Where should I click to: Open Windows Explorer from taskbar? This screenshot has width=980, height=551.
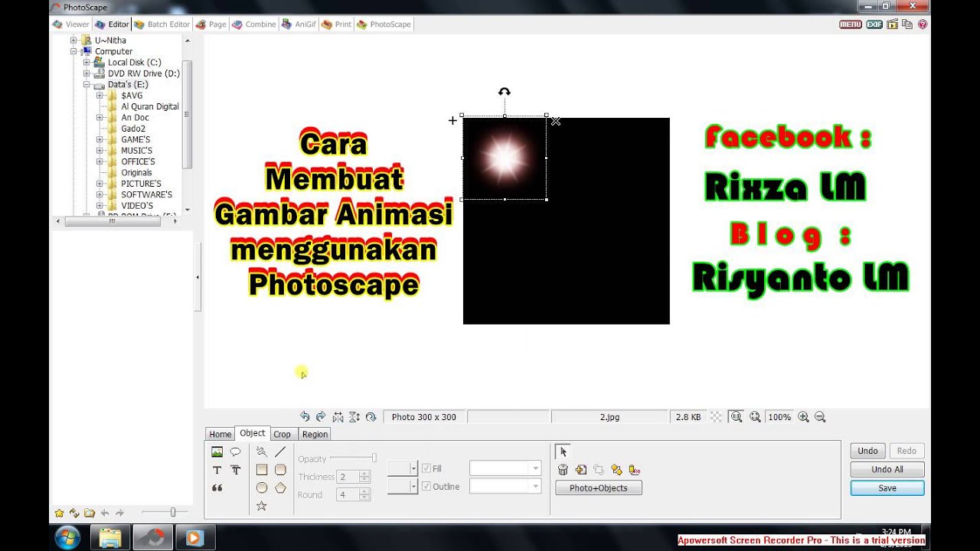110,537
